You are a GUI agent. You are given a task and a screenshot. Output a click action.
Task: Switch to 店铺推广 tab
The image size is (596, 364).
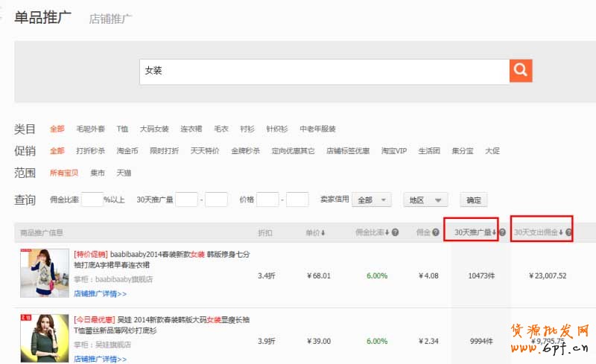(110, 19)
